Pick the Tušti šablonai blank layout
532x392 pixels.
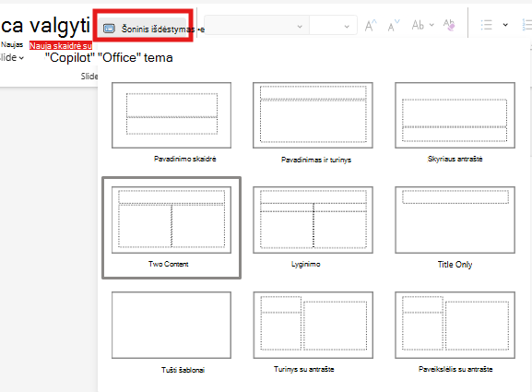click(x=171, y=326)
